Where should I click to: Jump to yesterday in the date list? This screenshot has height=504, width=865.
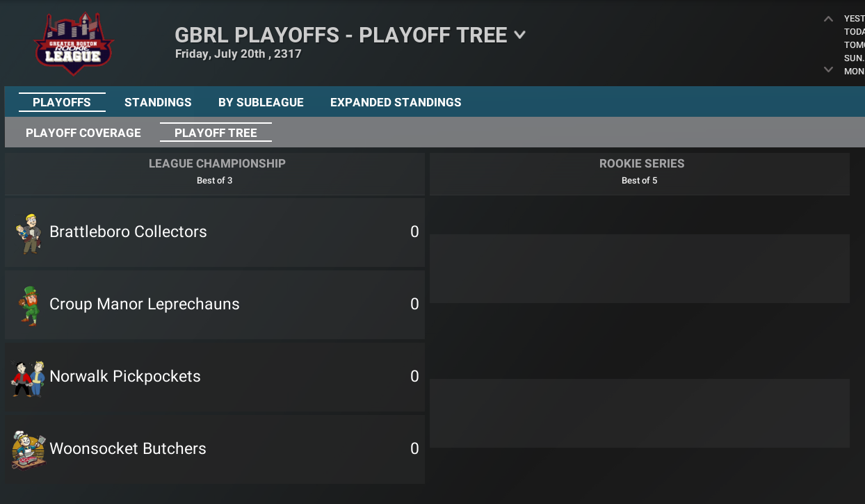pos(854,19)
